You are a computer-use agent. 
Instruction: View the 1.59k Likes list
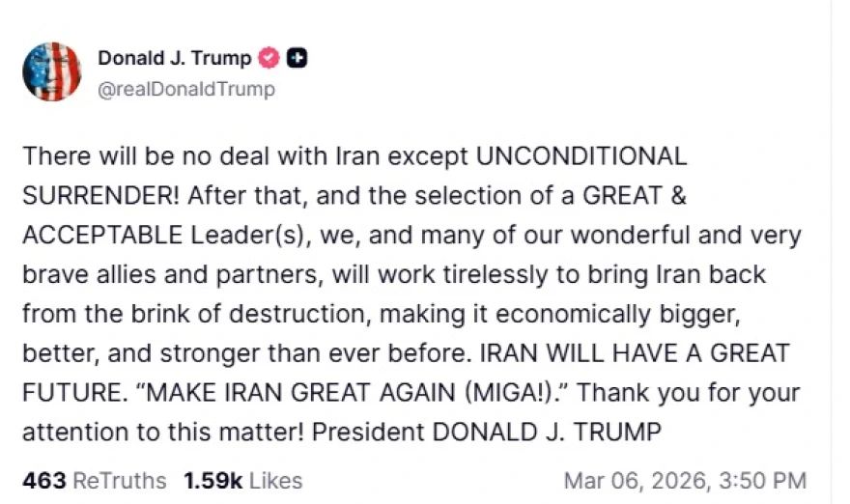[x=242, y=480]
